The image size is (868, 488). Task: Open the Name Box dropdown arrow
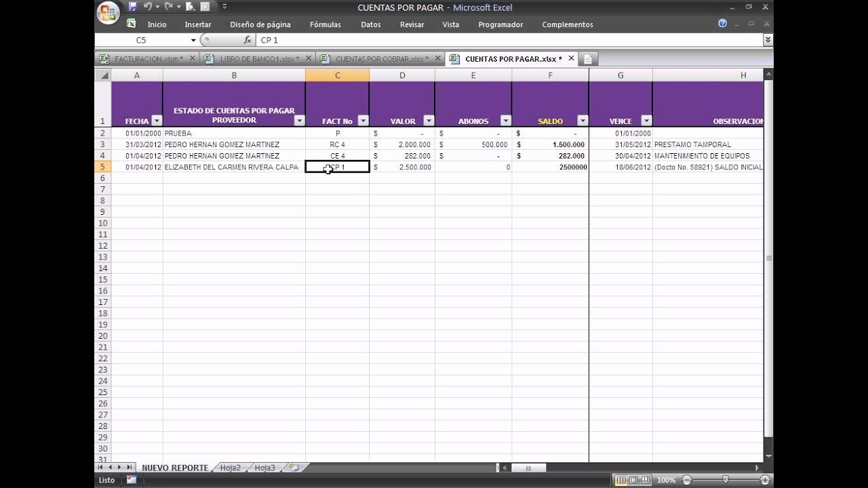point(193,41)
